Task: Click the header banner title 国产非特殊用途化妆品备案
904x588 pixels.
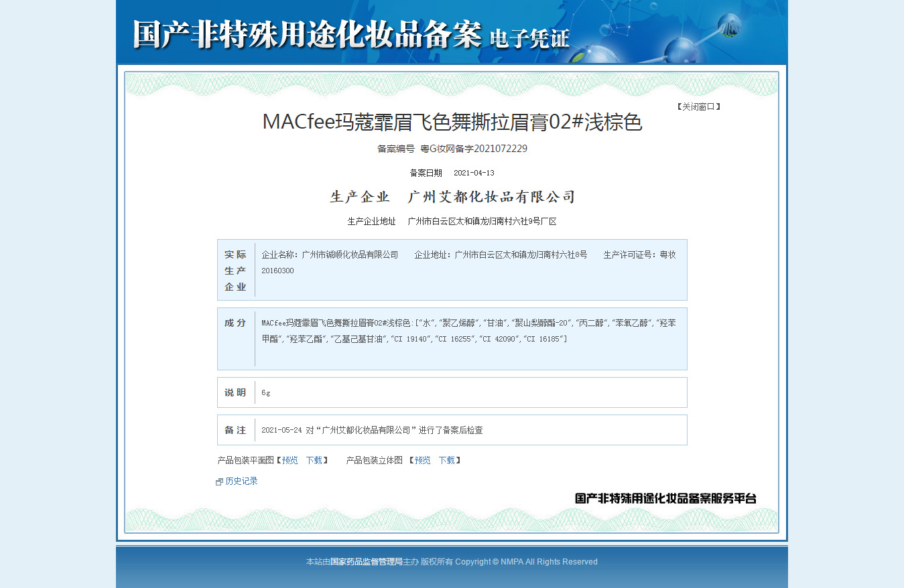Action: tap(307, 34)
